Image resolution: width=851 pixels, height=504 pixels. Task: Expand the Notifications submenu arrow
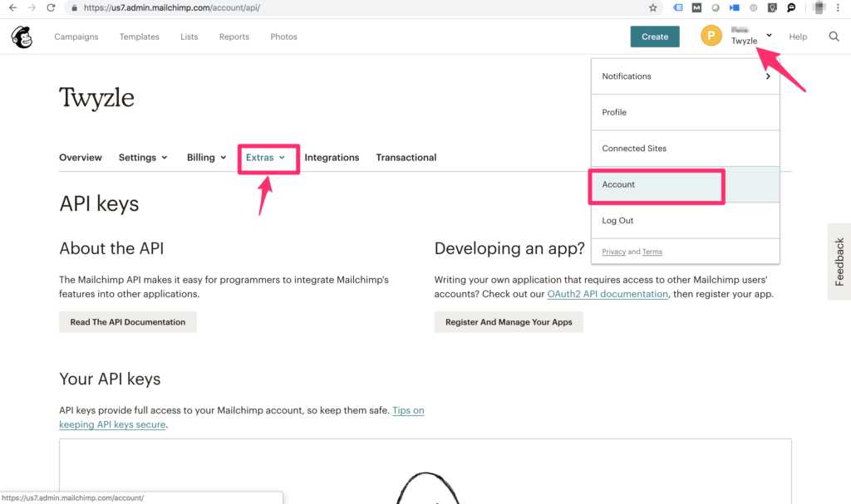(767, 76)
